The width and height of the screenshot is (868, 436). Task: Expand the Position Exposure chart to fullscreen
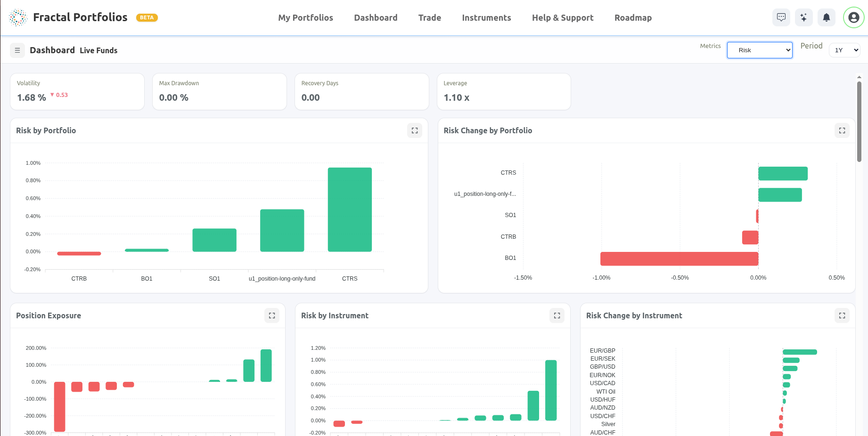pyautogui.click(x=271, y=315)
